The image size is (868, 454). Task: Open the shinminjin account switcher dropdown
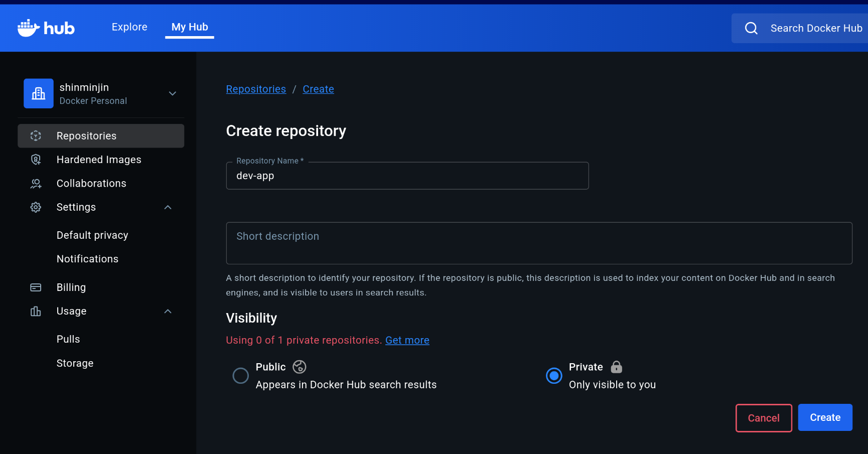(x=172, y=93)
